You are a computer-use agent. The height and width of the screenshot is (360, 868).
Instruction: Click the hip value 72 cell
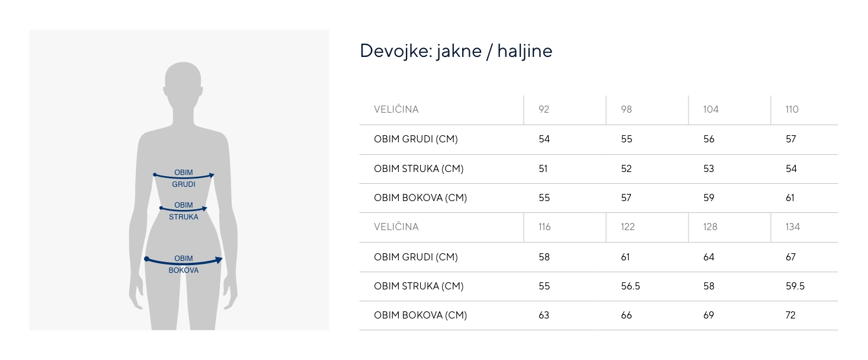pos(790,315)
